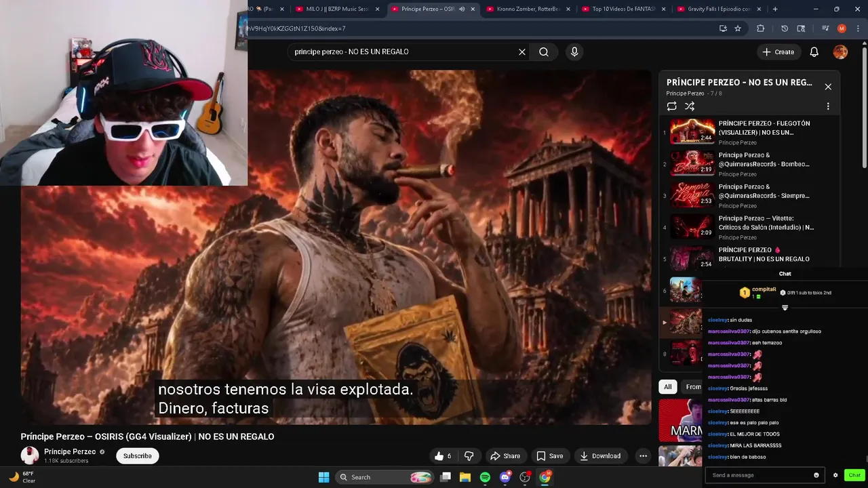Select Vitette: Críticos de Salón playlist entry

(749, 227)
